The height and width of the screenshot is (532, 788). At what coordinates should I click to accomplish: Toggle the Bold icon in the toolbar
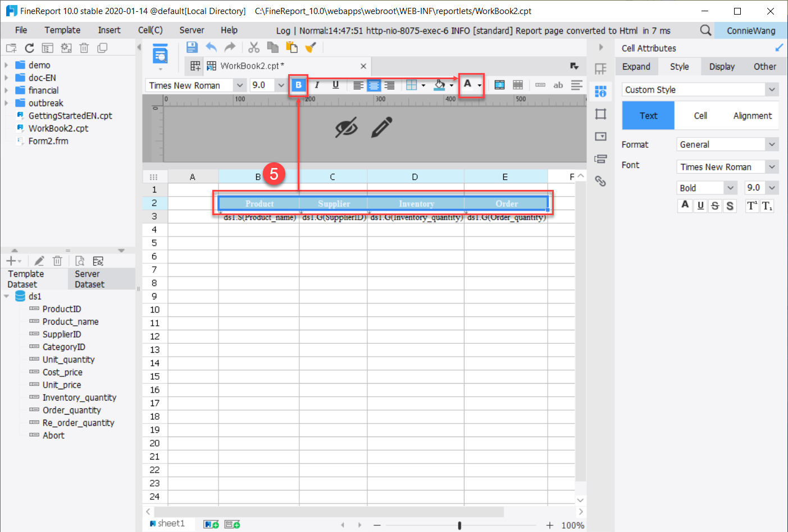click(x=298, y=85)
